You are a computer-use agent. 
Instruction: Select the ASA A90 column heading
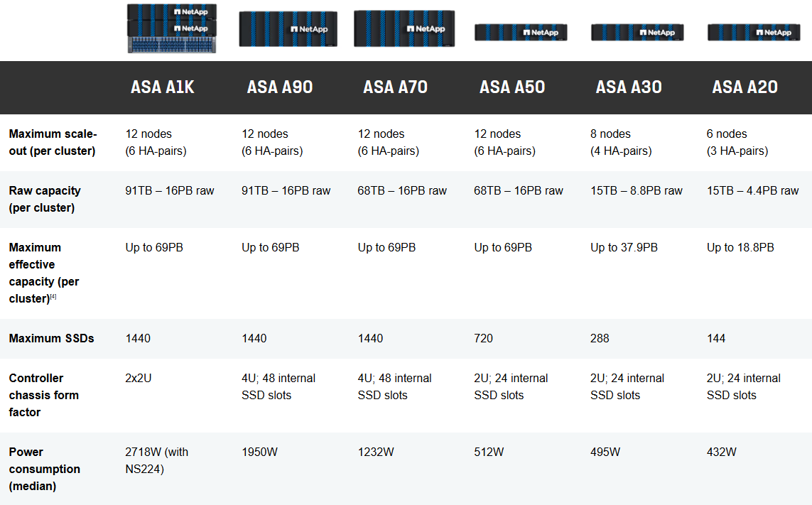click(279, 87)
